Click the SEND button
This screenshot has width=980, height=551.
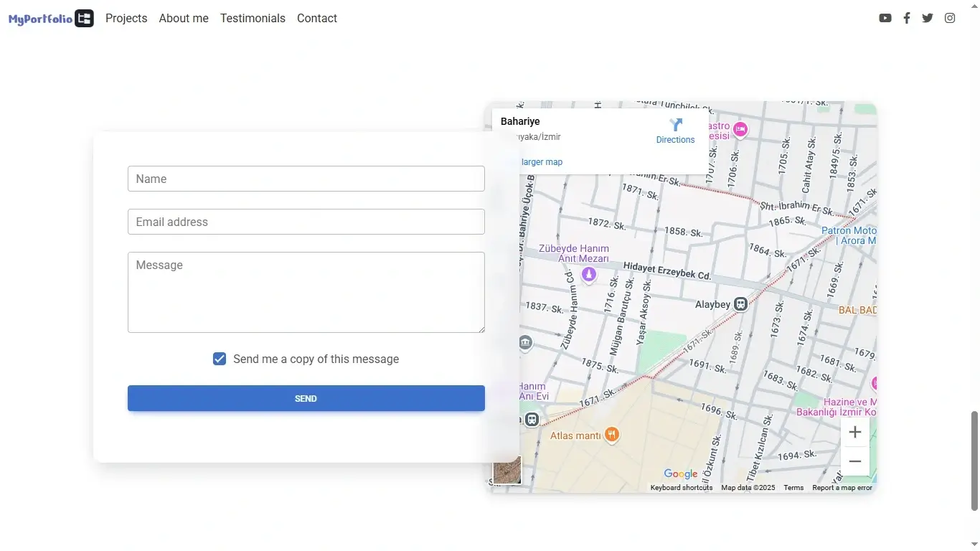306,398
